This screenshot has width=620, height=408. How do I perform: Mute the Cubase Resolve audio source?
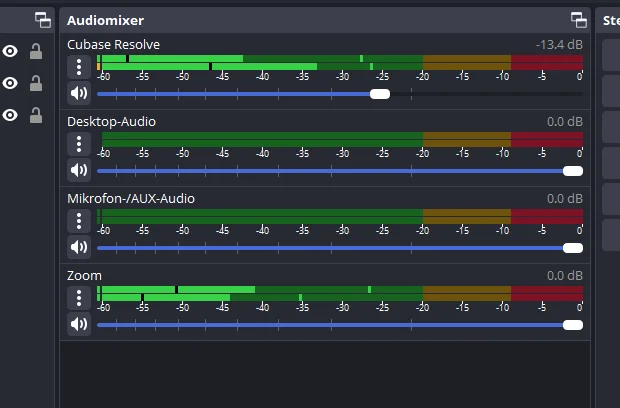point(79,93)
